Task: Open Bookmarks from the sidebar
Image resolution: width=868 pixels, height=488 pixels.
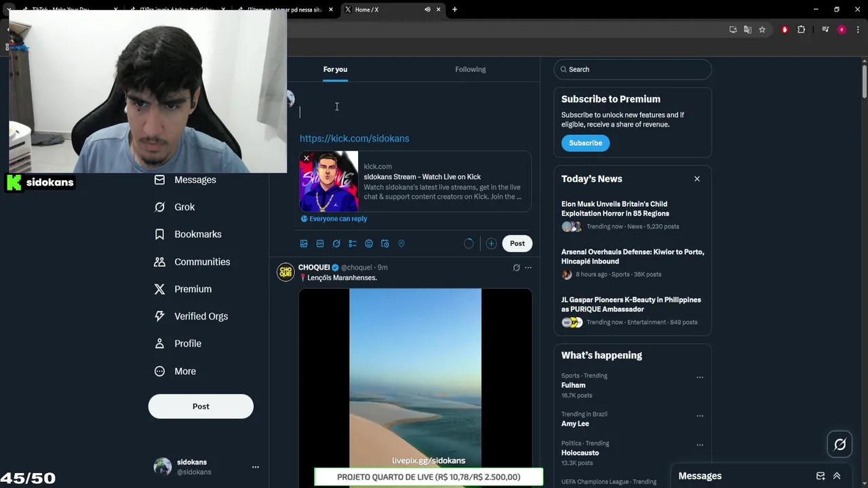Action: pyautogui.click(x=188, y=235)
